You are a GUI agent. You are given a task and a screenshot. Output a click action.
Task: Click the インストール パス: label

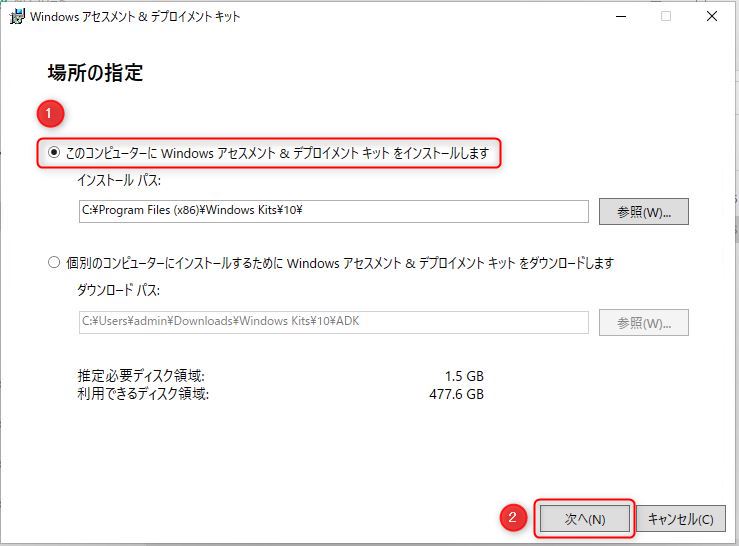[119, 180]
